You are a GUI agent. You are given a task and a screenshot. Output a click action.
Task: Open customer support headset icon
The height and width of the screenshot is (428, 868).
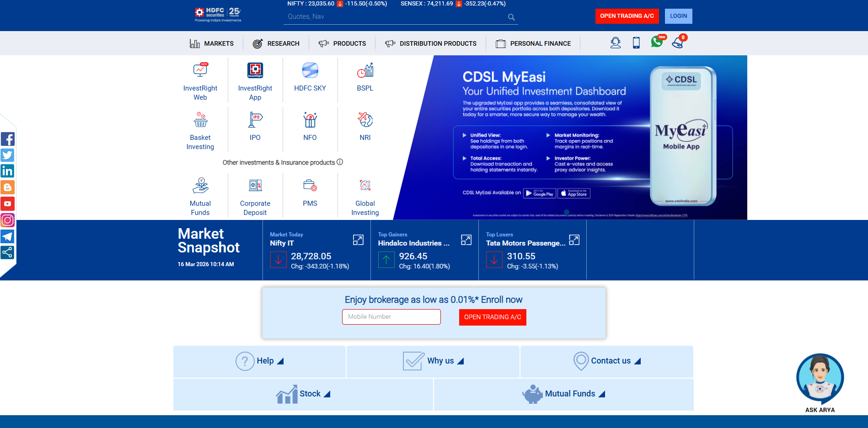[x=616, y=43]
